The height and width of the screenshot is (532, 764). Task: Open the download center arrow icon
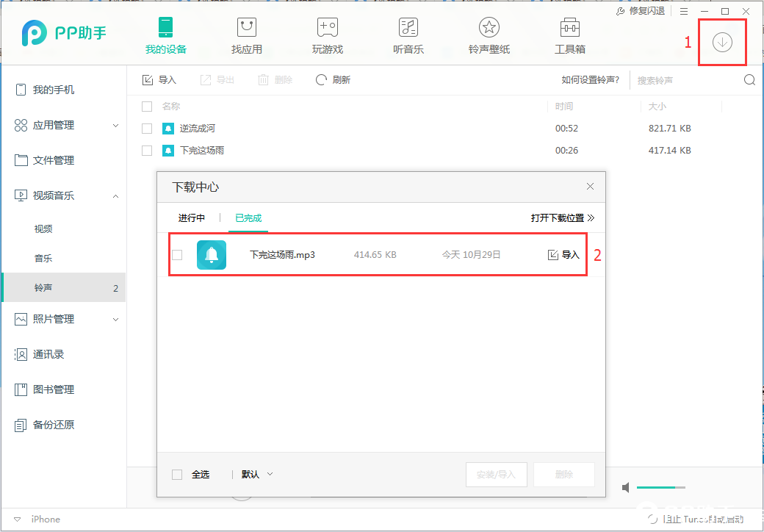(722, 43)
